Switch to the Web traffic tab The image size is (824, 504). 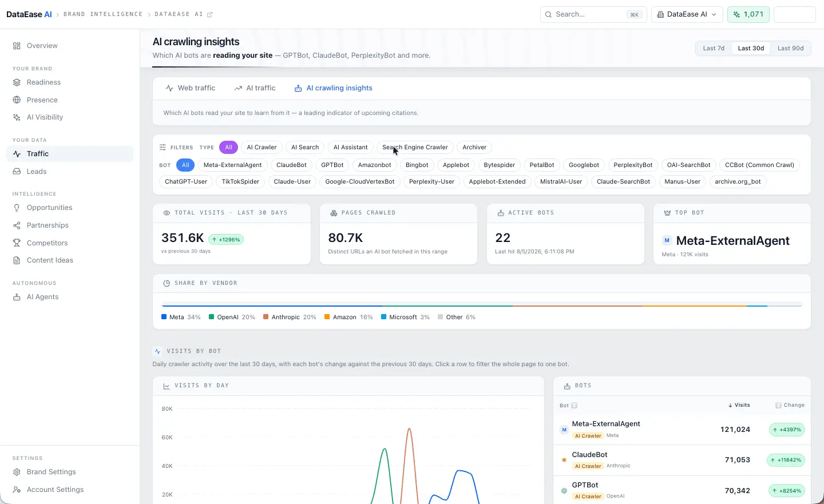191,88
